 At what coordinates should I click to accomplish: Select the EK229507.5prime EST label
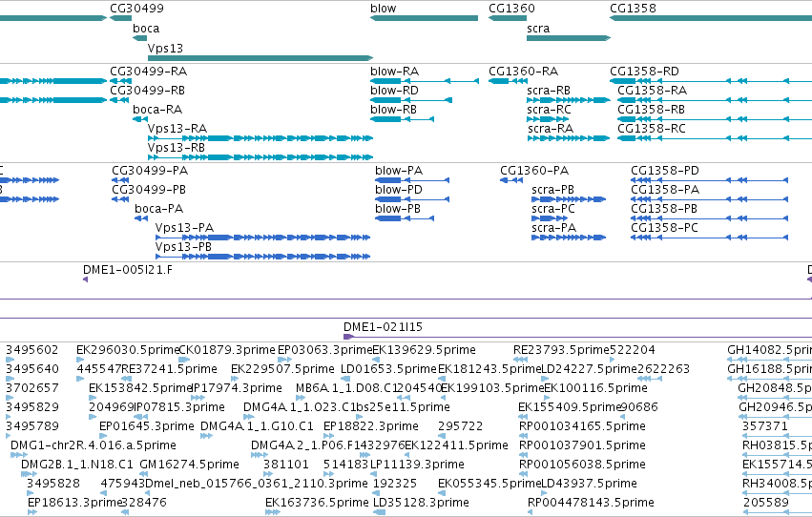[282, 369]
